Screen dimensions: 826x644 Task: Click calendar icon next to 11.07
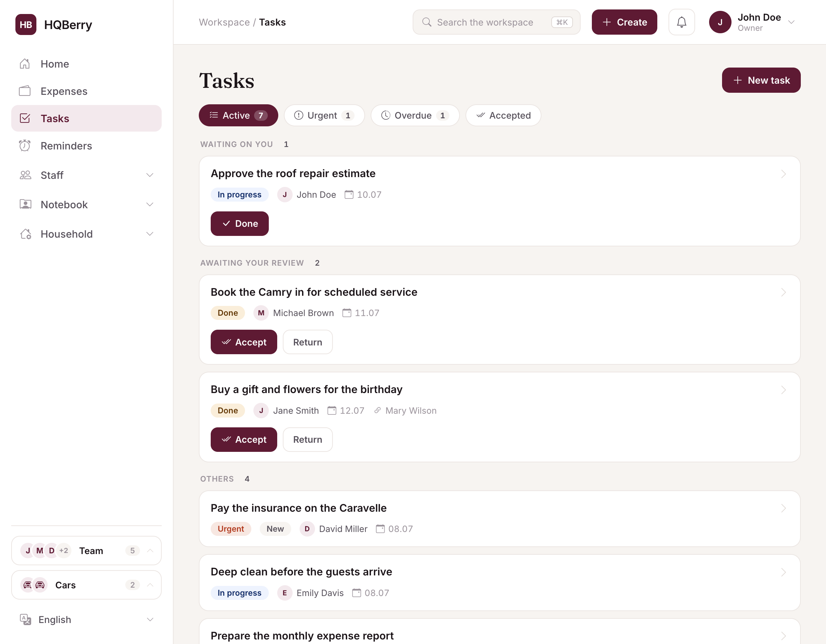click(346, 313)
